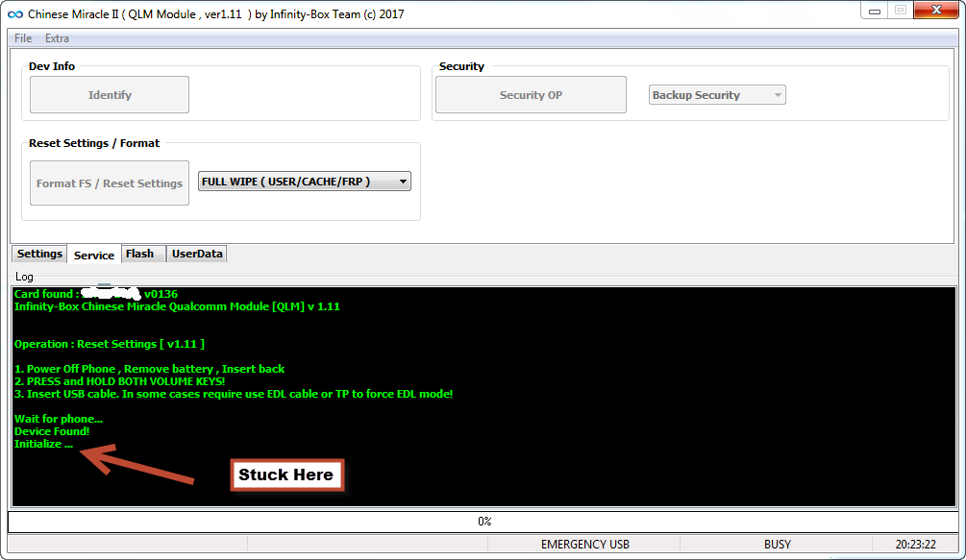This screenshot has width=966, height=560.
Task: Click the Log label above console
Action: 24,277
